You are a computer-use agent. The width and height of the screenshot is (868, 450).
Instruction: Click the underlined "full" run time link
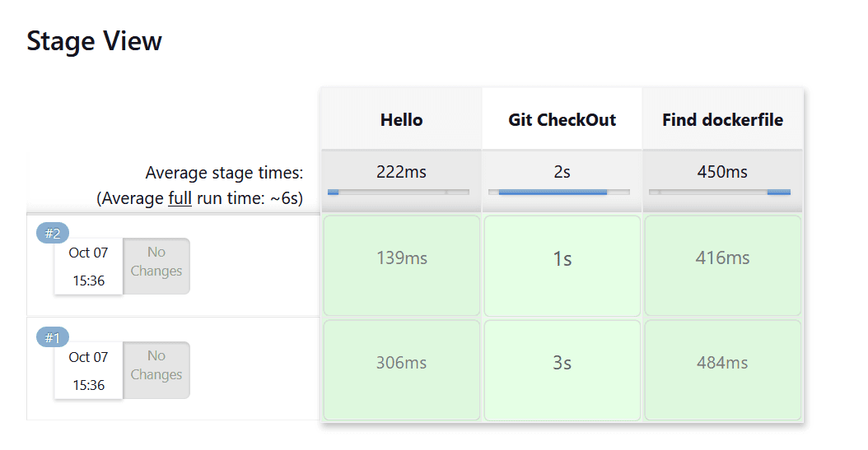[180, 198]
